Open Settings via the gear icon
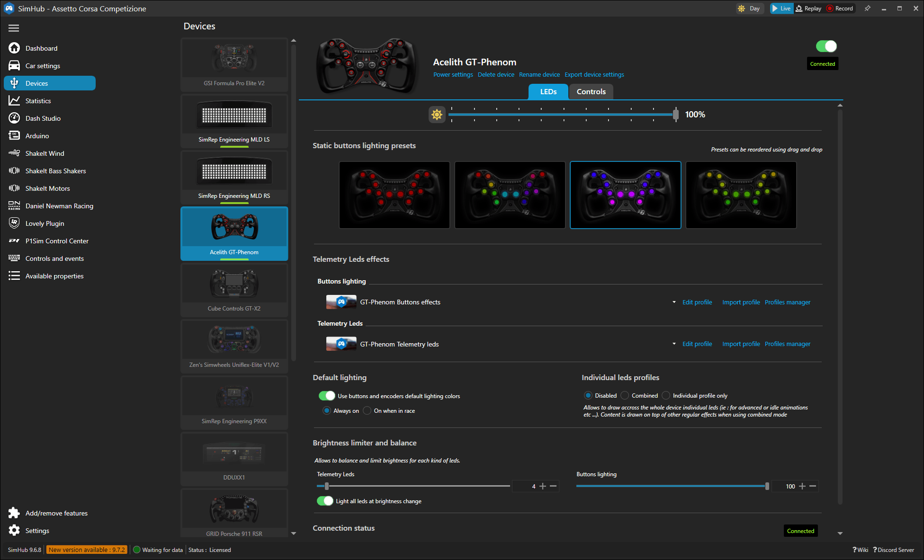 14,531
